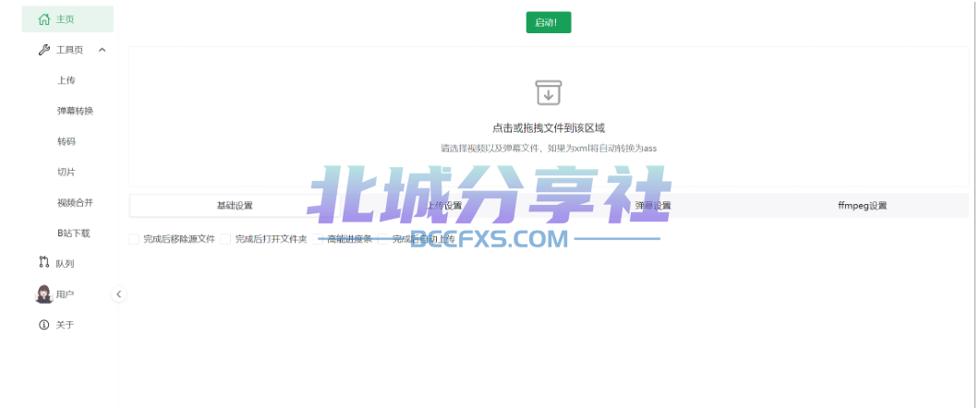Click the 用户 label in sidebar

pos(65,294)
